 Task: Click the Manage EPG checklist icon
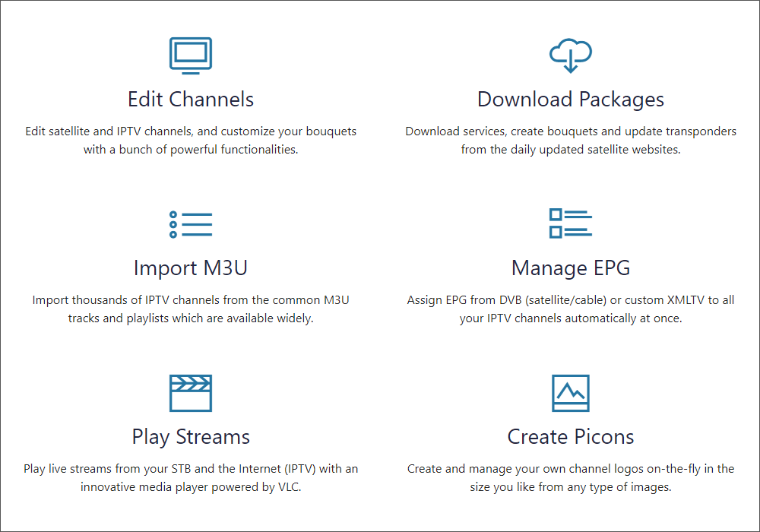[571, 223]
